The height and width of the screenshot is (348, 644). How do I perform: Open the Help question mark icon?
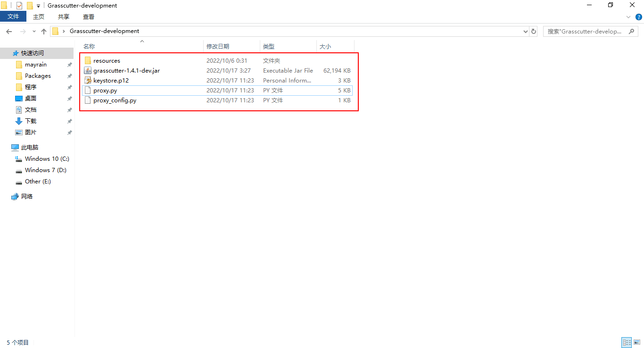tap(639, 17)
